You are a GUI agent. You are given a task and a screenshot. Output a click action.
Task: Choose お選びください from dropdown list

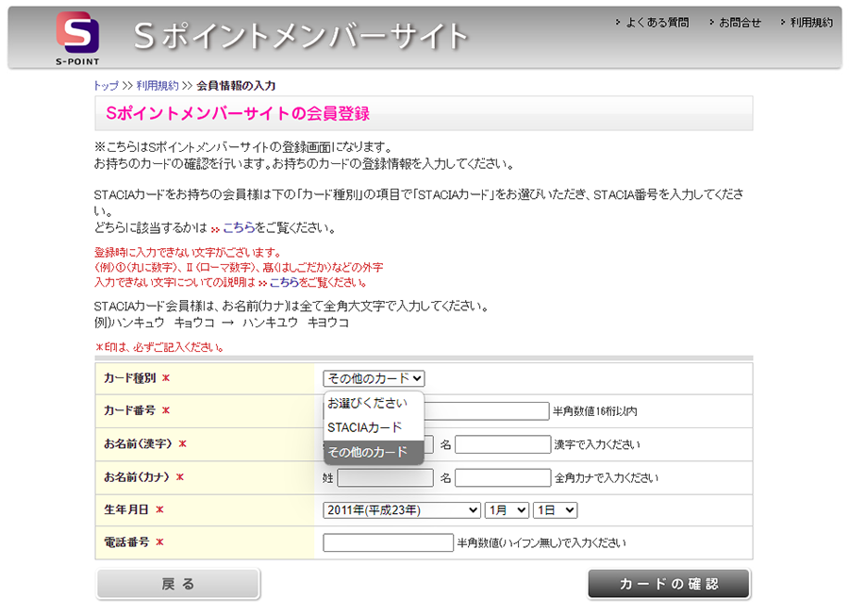[x=374, y=403]
